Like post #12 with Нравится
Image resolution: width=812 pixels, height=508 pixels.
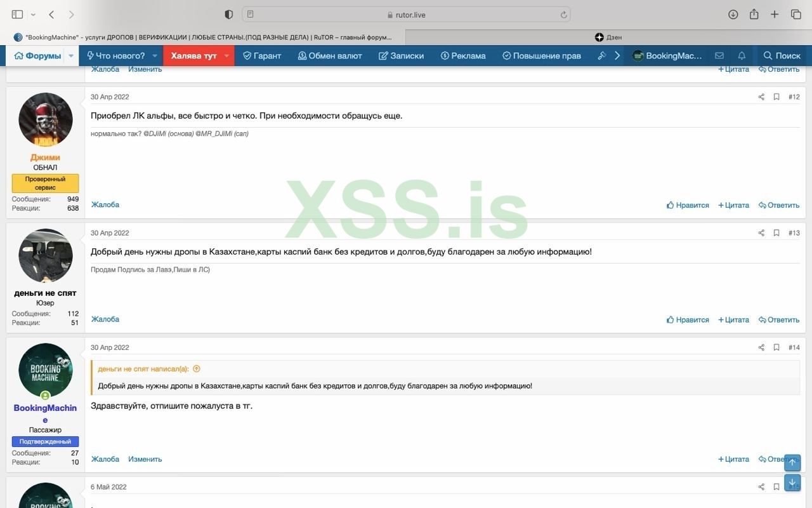[x=688, y=205]
